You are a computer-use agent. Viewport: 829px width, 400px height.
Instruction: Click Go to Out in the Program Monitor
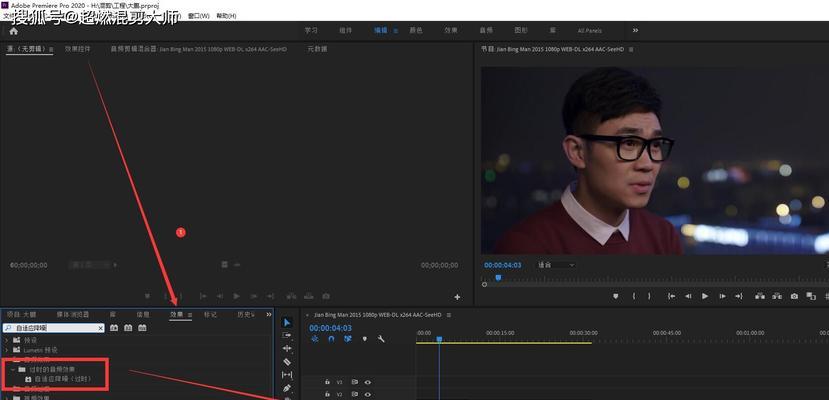pos(739,296)
